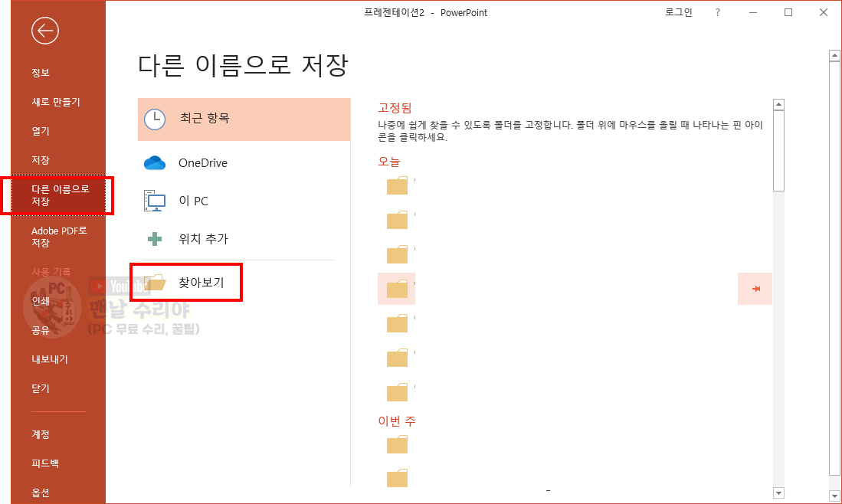The image size is (842, 504).
Task: Click the folder list scrollbar thumb
Action: [778, 151]
